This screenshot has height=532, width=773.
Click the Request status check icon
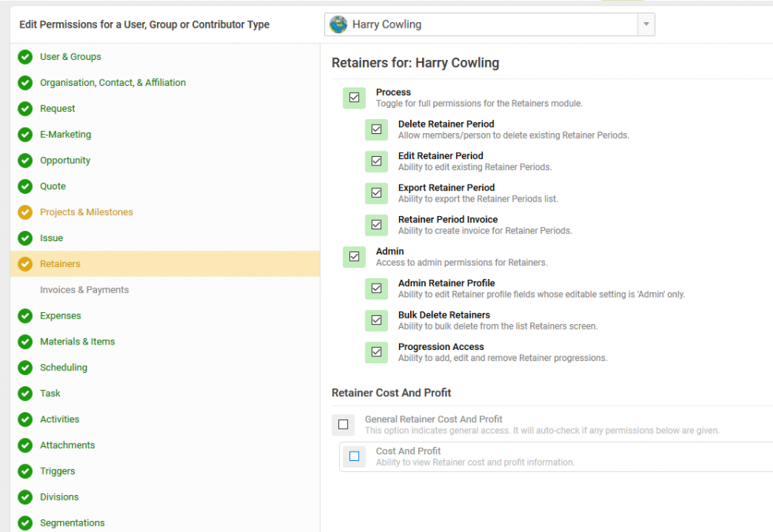coord(25,109)
